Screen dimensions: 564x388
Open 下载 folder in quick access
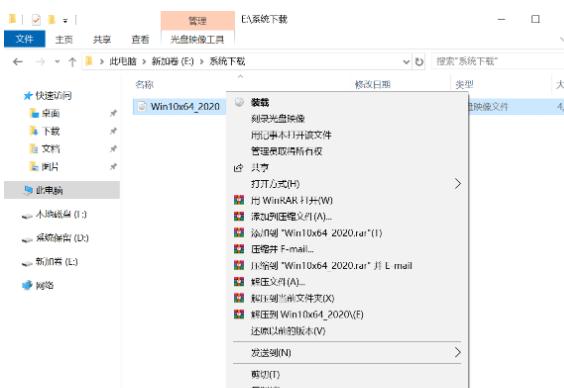(x=51, y=131)
